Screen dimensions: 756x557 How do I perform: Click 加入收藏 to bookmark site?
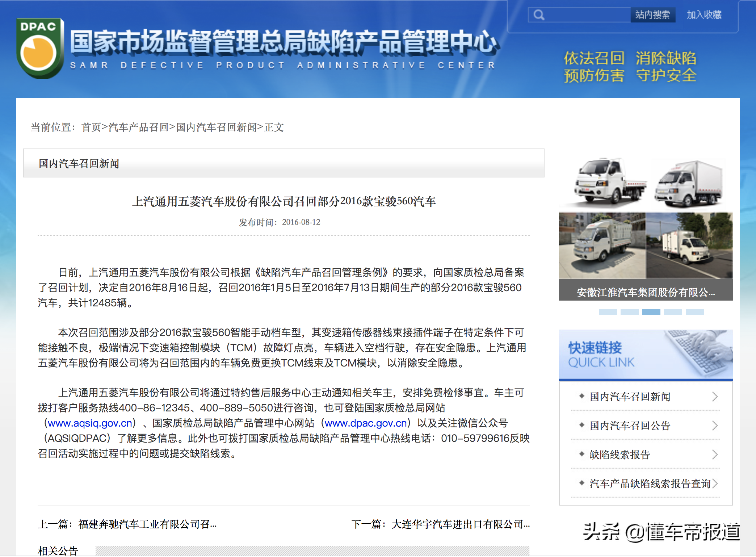tap(704, 15)
